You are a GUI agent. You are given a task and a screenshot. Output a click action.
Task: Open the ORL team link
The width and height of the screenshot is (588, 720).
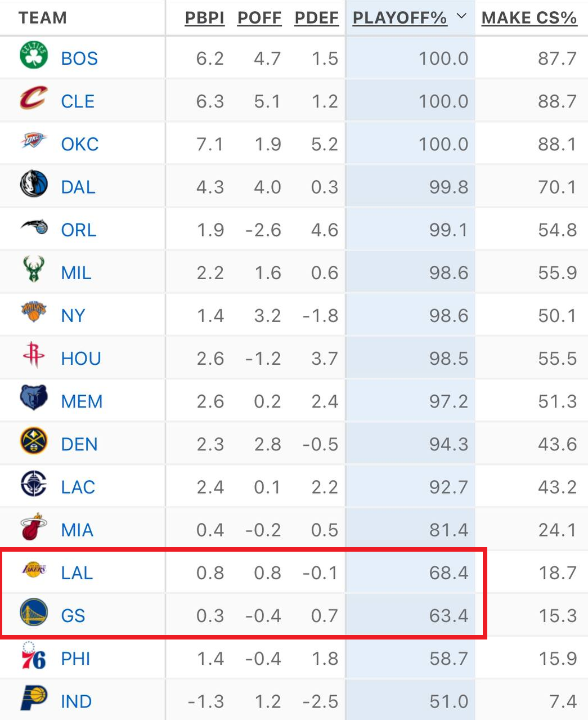point(79,230)
